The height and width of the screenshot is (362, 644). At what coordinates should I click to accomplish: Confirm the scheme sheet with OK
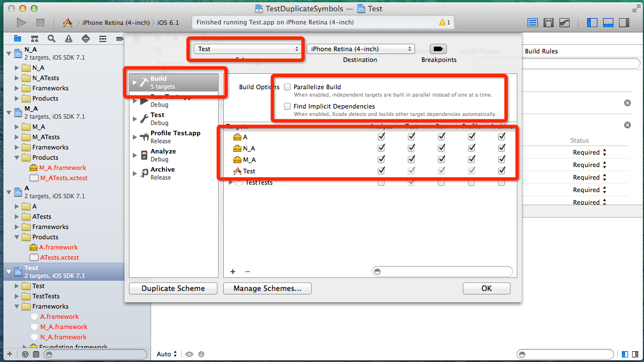coord(486,289)
